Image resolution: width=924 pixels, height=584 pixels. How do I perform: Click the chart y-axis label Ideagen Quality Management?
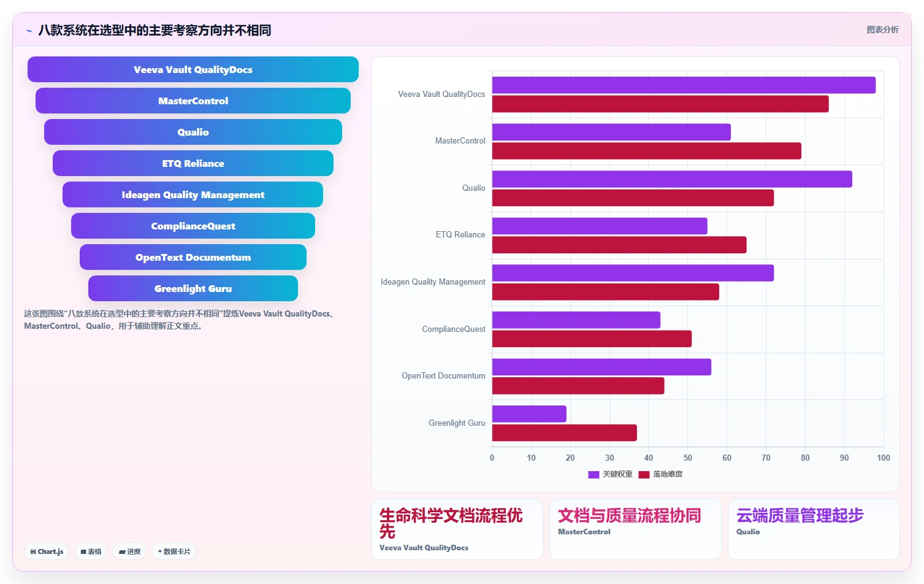[x=433, y=282]
